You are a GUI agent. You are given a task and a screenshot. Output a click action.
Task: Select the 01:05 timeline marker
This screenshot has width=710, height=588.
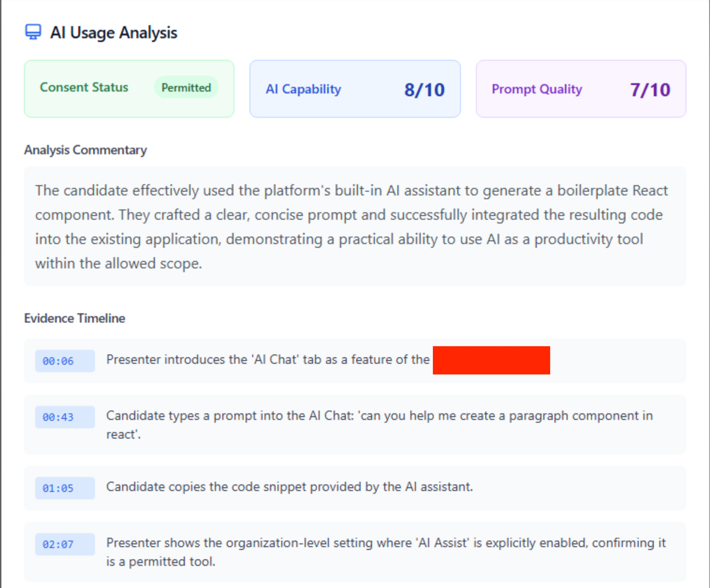pyautogui.click(x=64, y=488)
